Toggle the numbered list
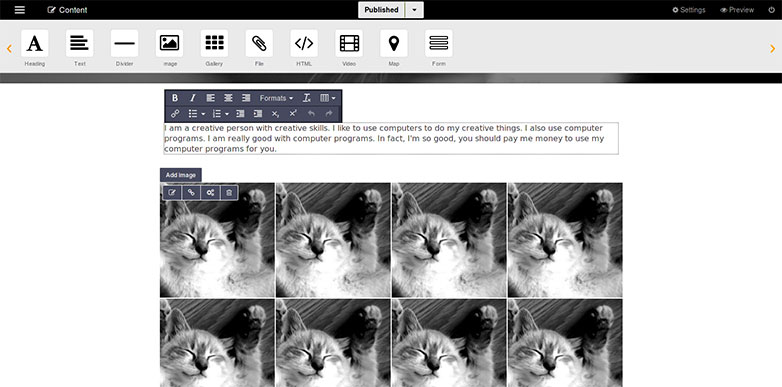 coord(216,114)
